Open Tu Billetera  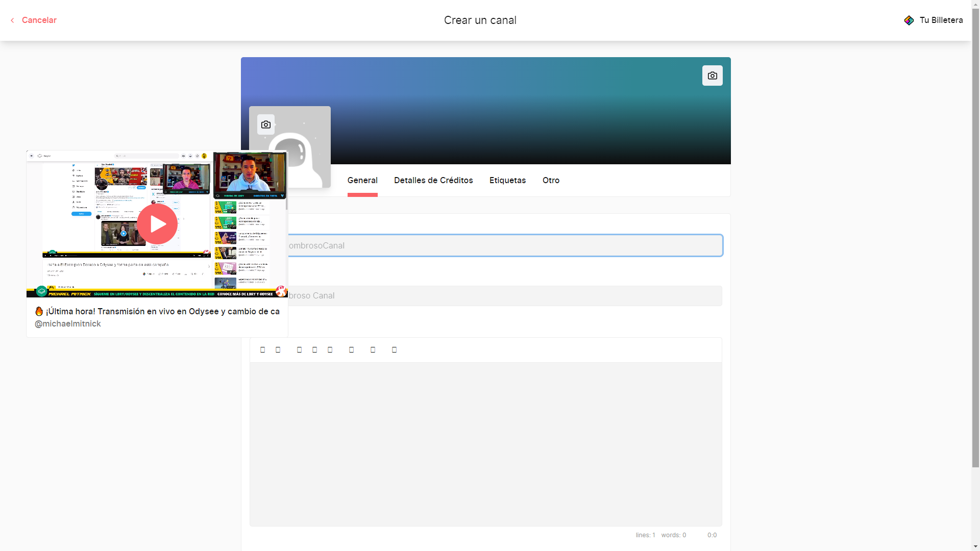941,20
